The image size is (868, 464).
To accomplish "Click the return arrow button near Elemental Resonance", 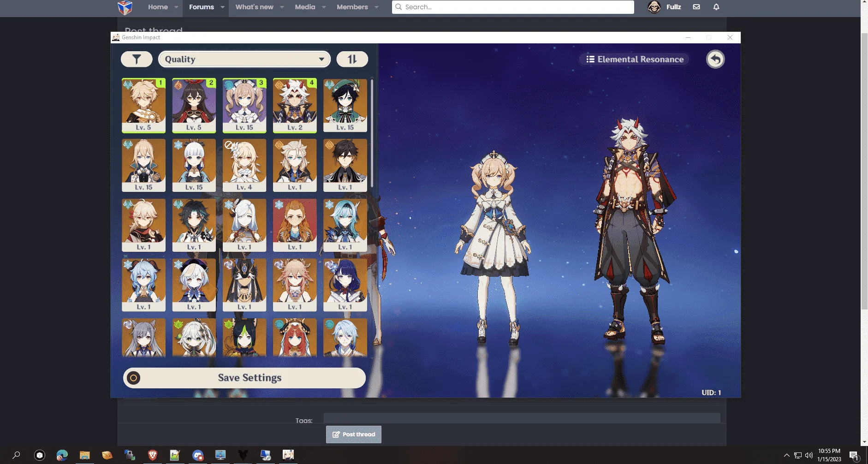I will [715, 59].
